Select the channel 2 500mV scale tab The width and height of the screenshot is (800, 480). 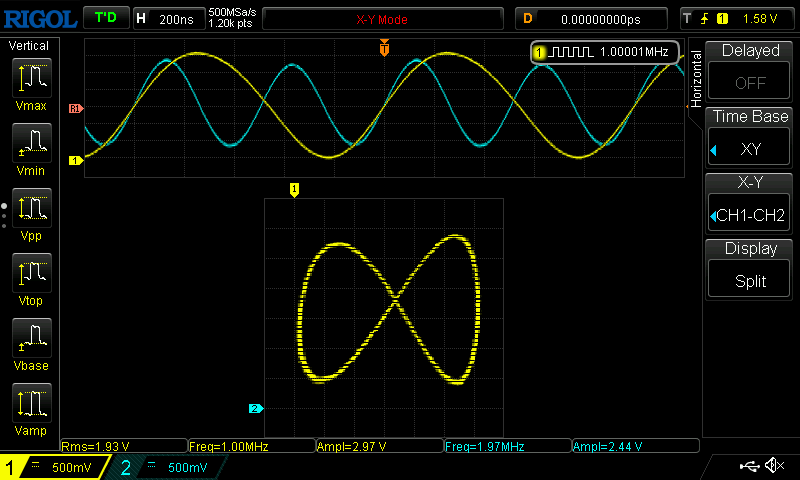point(167,467)
